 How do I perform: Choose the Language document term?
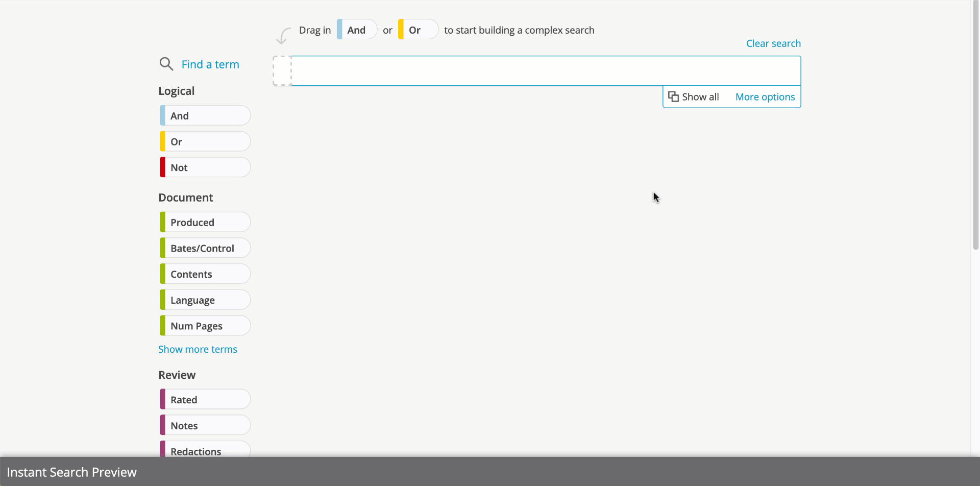tap(205, 300)
